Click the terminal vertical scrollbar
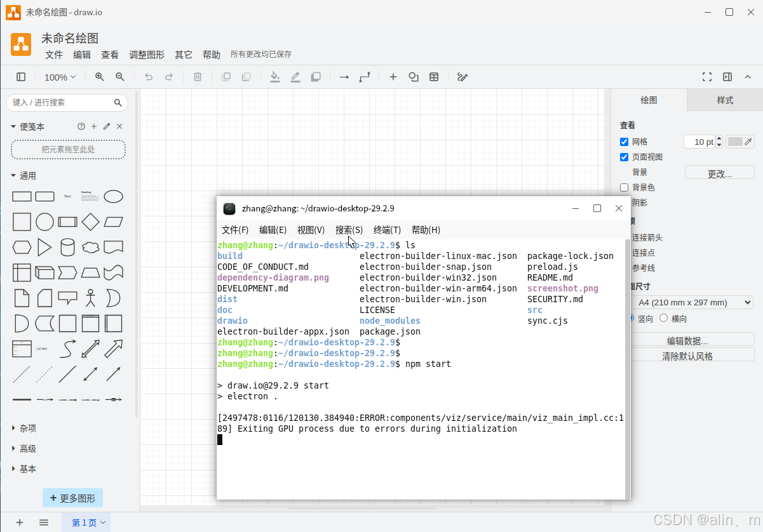 (x=628, y=368)
